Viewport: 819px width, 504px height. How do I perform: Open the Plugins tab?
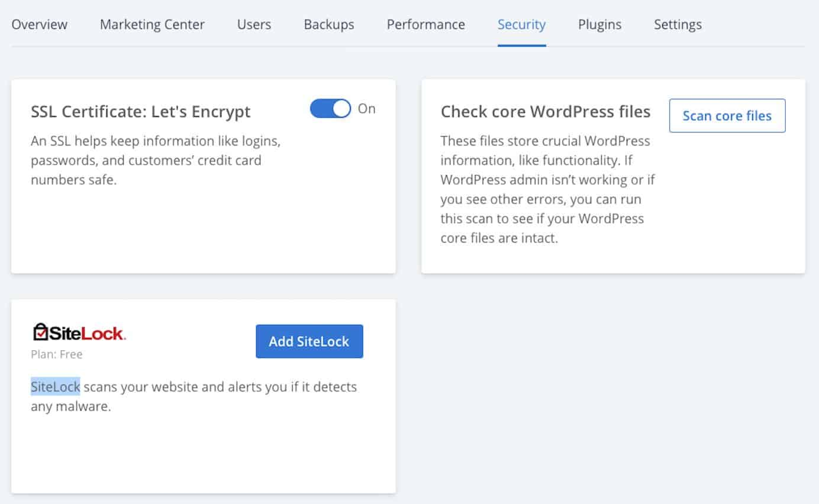click(x=599, y=24)
